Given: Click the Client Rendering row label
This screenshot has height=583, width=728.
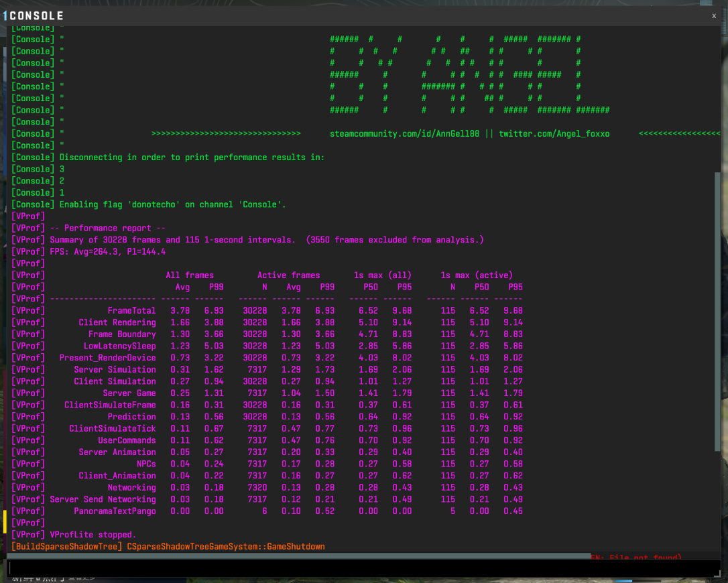Looking at the screenshot, I should tap(117, 322).
